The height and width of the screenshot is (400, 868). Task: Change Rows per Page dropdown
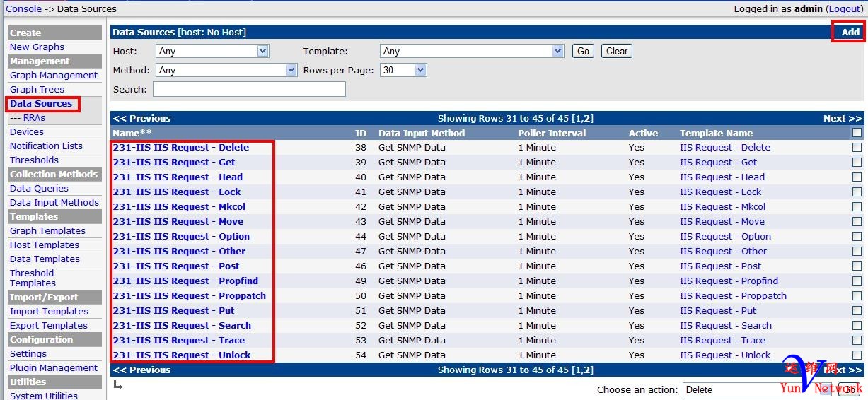tap(403, 70)
